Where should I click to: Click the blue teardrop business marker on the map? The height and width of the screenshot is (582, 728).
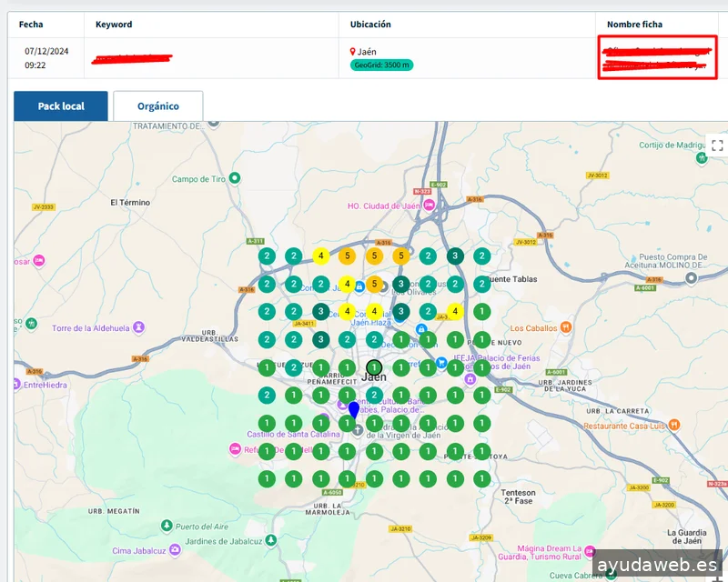[x=354, y=409]
